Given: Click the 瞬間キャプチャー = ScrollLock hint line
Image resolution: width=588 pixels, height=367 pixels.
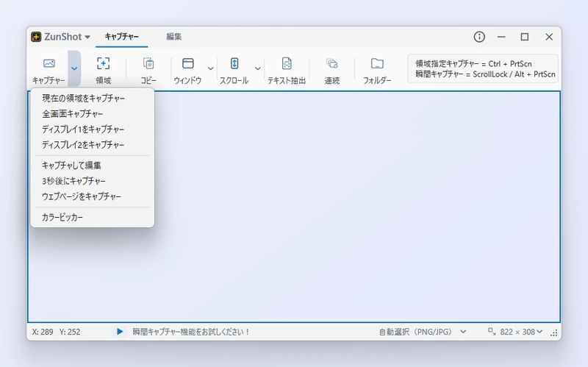Looking at the screenshot, I should pos(485,74).
